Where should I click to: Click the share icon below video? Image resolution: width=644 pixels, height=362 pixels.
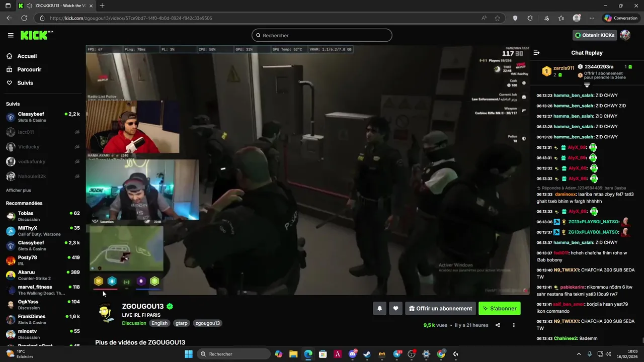point(498,325)
